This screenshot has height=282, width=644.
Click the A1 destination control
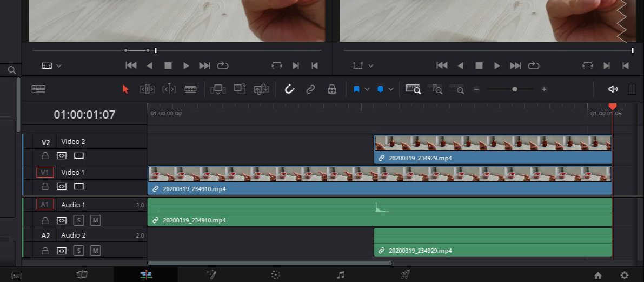coord(45,204)
